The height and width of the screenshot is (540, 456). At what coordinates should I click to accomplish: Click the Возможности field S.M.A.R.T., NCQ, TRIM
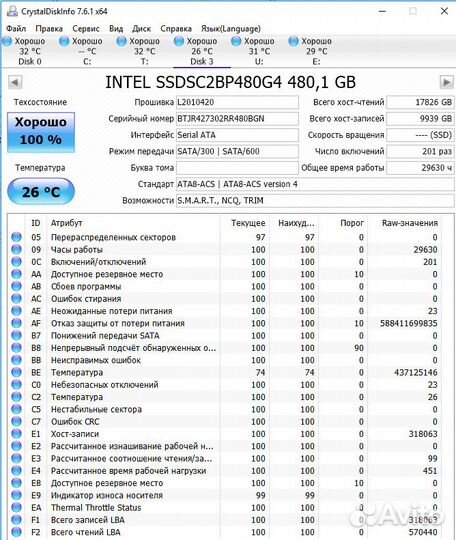pos(315,201)
